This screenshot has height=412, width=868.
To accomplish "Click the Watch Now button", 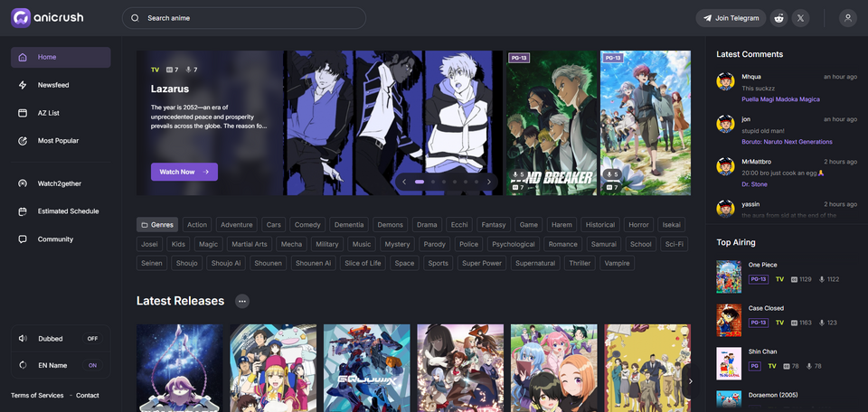I will [184, 172].
